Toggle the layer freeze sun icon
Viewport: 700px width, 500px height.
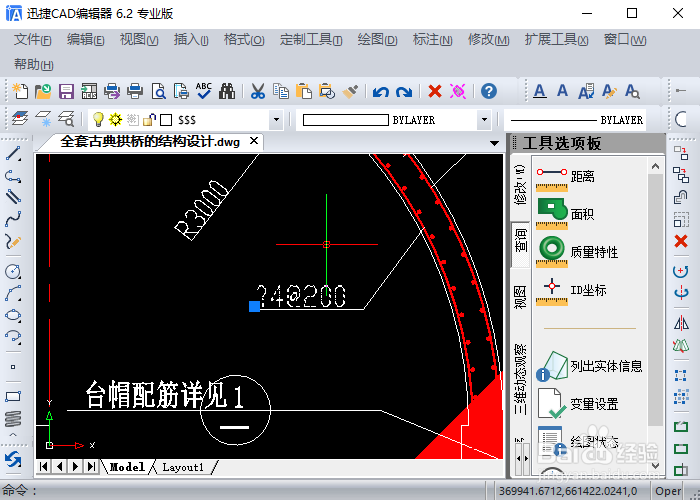(x=116, y=119)
